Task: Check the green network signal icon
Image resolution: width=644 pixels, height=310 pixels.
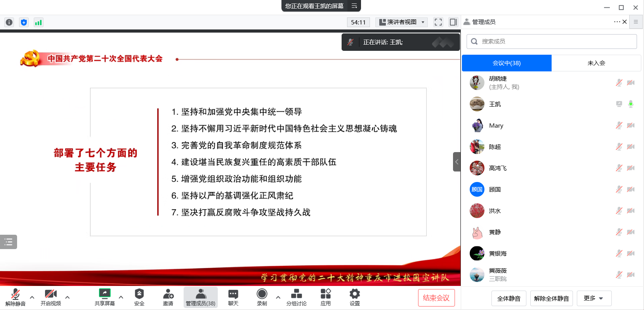Action: tap(38, 22)
